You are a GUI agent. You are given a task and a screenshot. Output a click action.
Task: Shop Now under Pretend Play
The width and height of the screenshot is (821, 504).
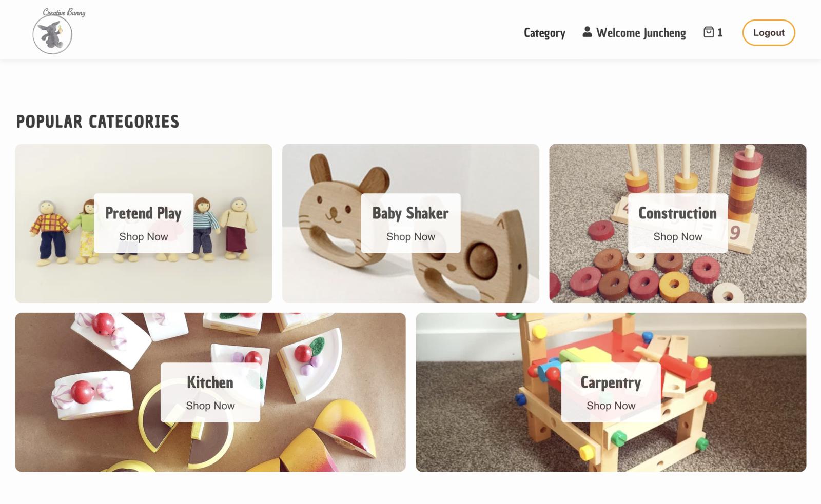coord(144,237)
